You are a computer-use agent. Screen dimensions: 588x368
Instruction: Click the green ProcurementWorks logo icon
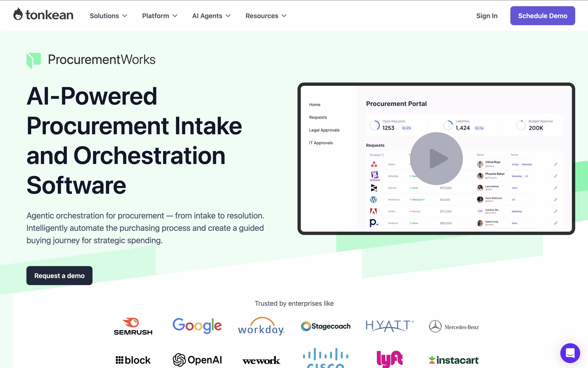tap(34, 60)
